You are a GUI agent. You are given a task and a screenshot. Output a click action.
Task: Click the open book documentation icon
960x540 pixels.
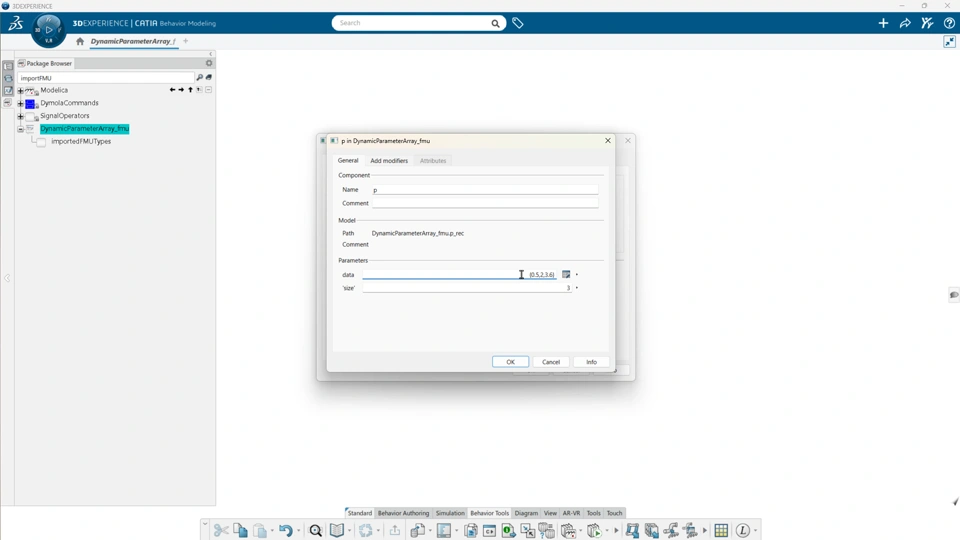[x=337, y=530]
